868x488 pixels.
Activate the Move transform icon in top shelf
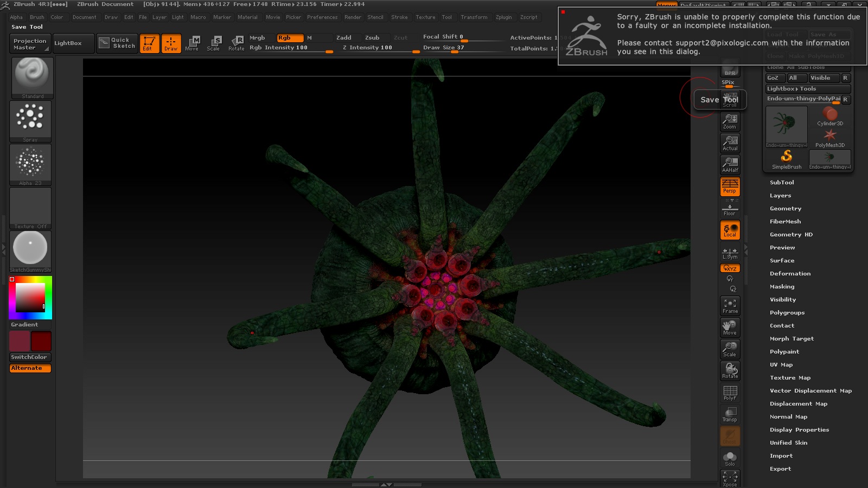(193, 43)
